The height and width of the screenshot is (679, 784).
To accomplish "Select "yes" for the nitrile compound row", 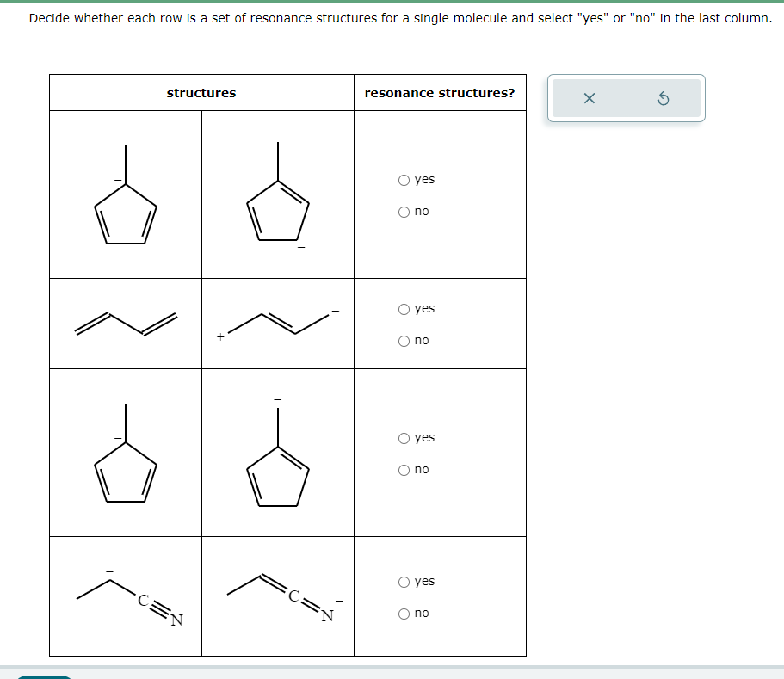I will click(403, 581).
